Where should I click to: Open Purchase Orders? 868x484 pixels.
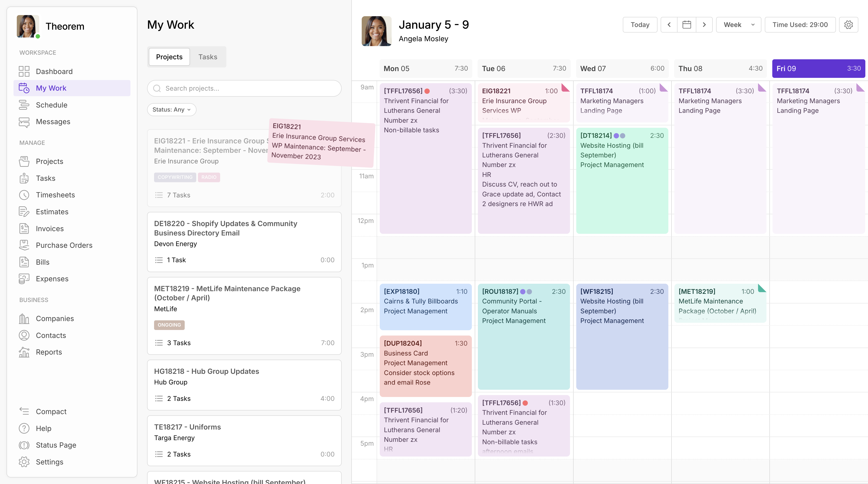(64, 245)
